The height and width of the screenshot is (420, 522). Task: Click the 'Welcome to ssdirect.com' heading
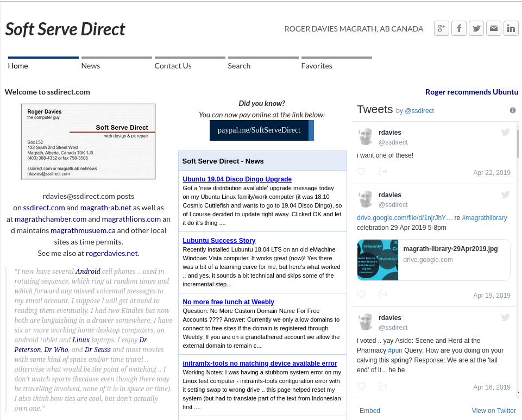47,92
